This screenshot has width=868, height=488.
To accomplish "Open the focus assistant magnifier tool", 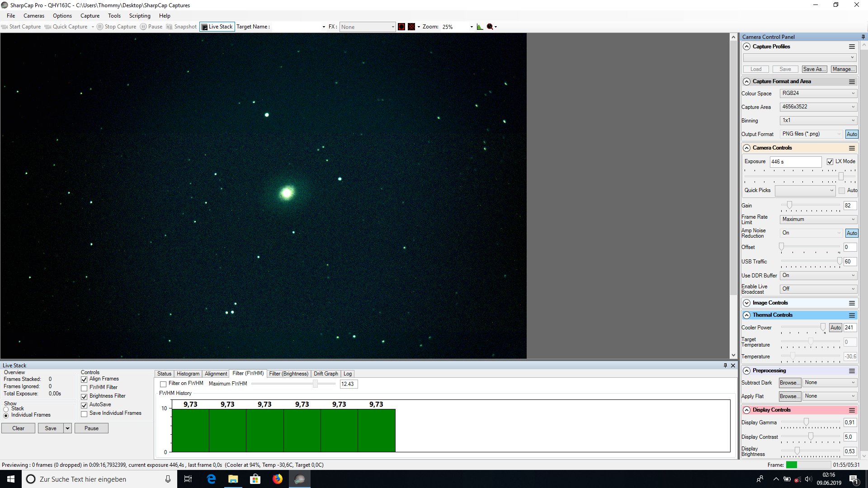I will (x=490, y=27).
